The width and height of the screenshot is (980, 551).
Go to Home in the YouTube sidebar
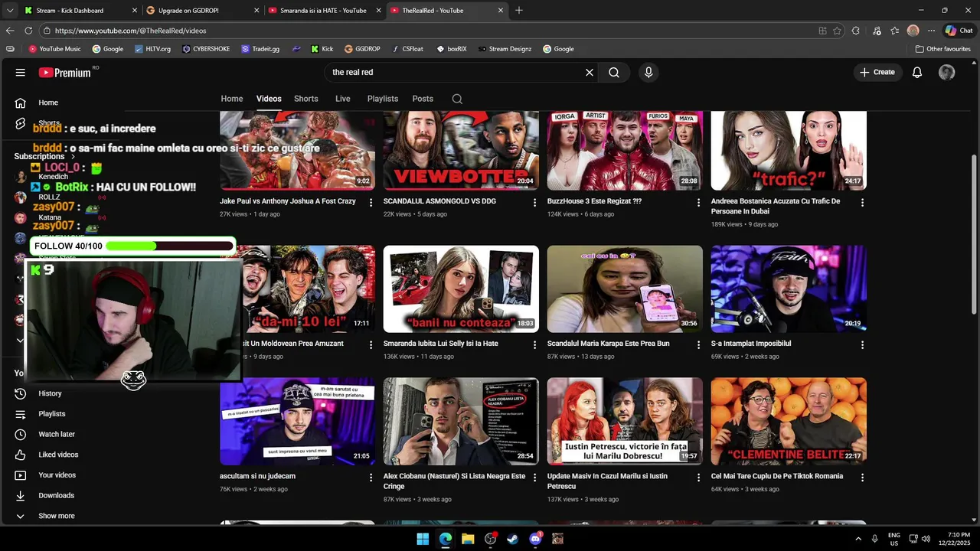[x=48, y=103]
